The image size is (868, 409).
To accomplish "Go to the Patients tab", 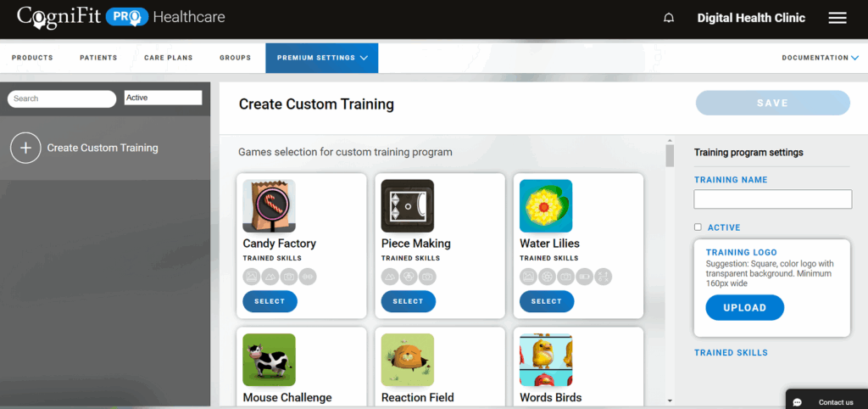I will click(x=98, y=58).
